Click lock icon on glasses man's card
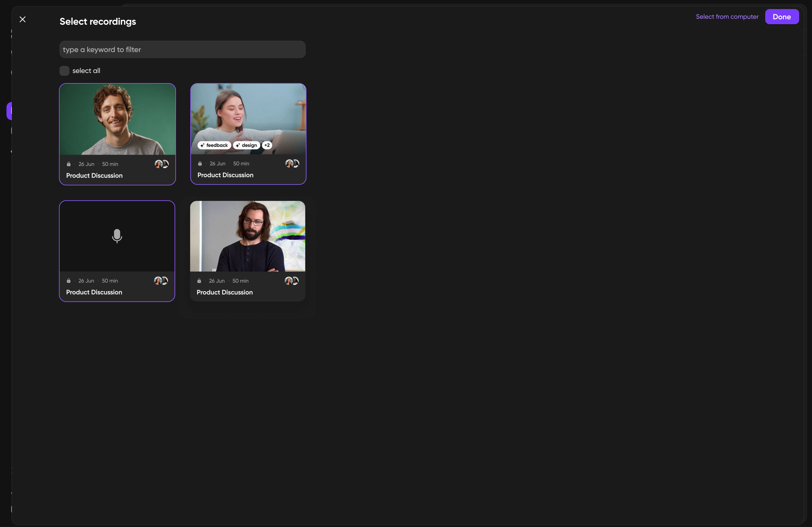Screen dimensions: 812x527 (199, 281)
